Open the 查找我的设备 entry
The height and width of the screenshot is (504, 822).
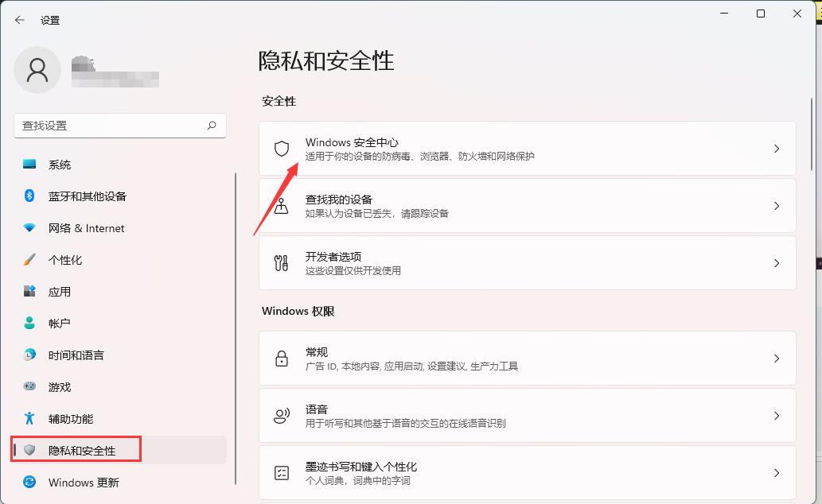[528, 206]
